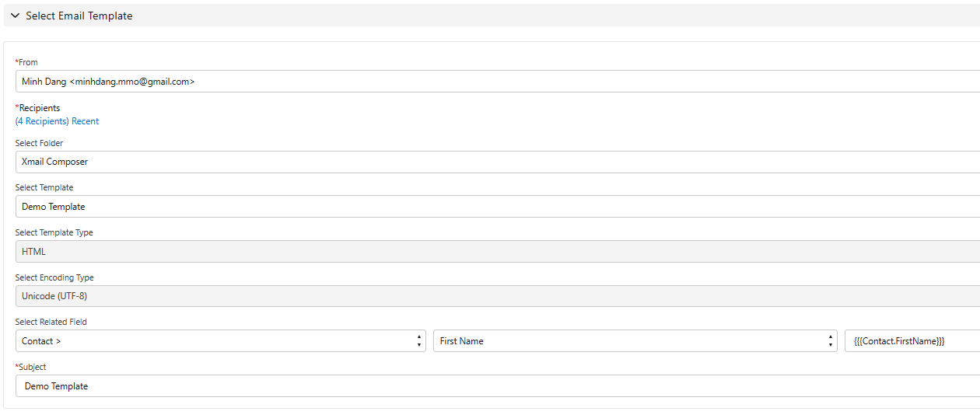The width and height of the screenshot is (980, 415).
Task: Select the HTML template type field
Action: tap(498, 252)
